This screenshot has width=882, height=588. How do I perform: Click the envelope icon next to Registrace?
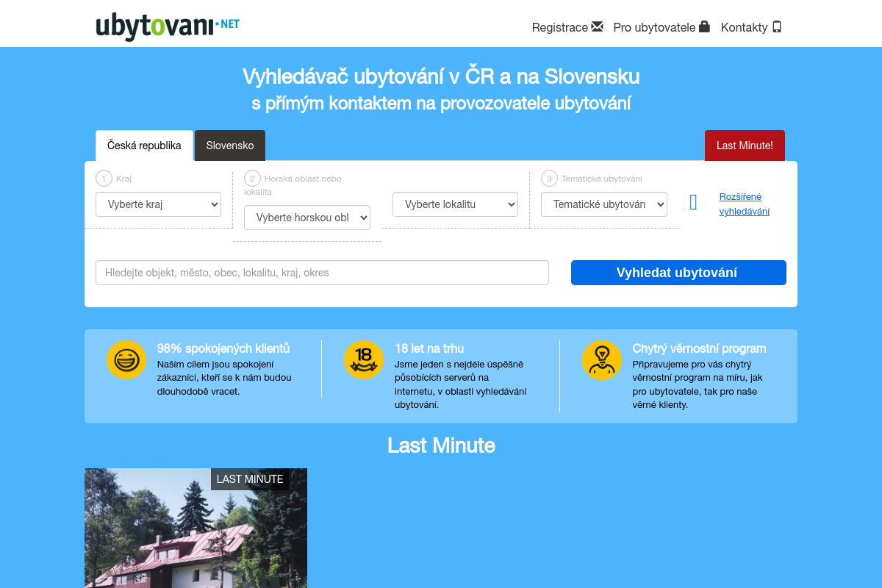(597, 26)
